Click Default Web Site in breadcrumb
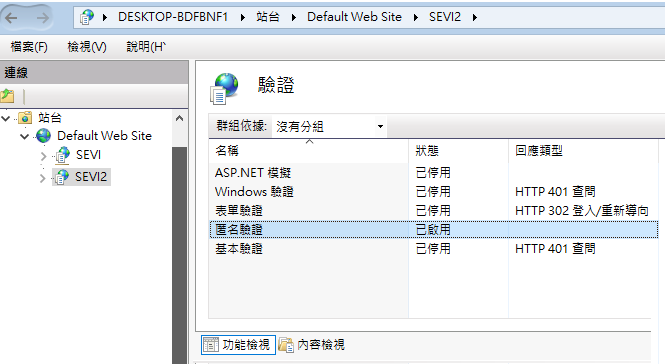Image resolution: width=665 pixels, height=364 pixels. 354,17
